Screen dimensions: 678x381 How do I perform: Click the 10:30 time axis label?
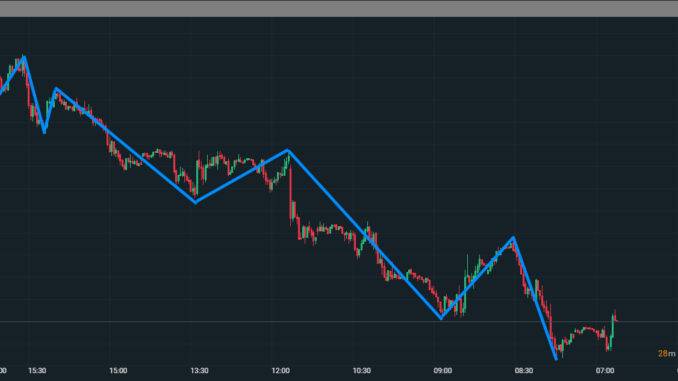pos(361,371)
